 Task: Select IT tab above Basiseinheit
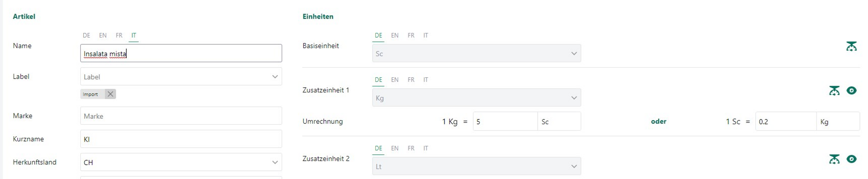tap(426, 36)
